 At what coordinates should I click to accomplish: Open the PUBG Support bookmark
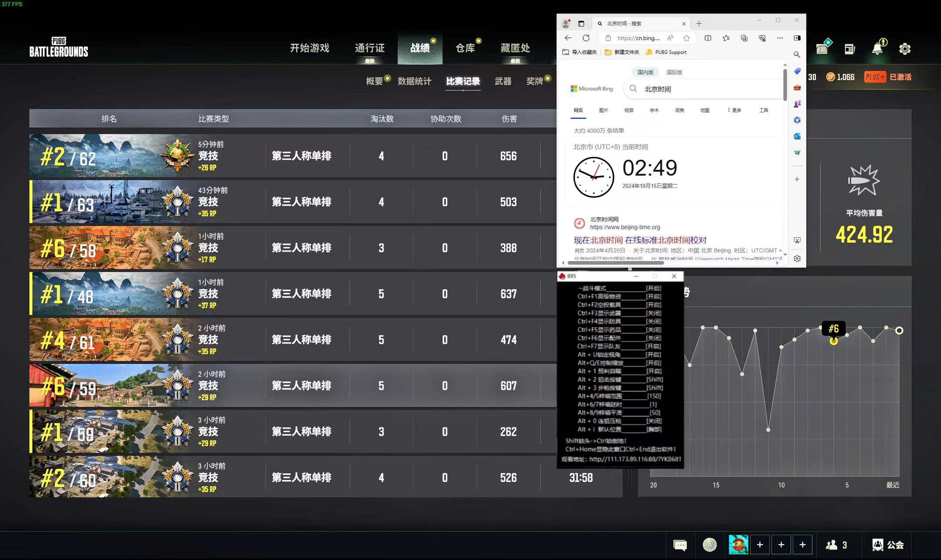tap(666, 52)
